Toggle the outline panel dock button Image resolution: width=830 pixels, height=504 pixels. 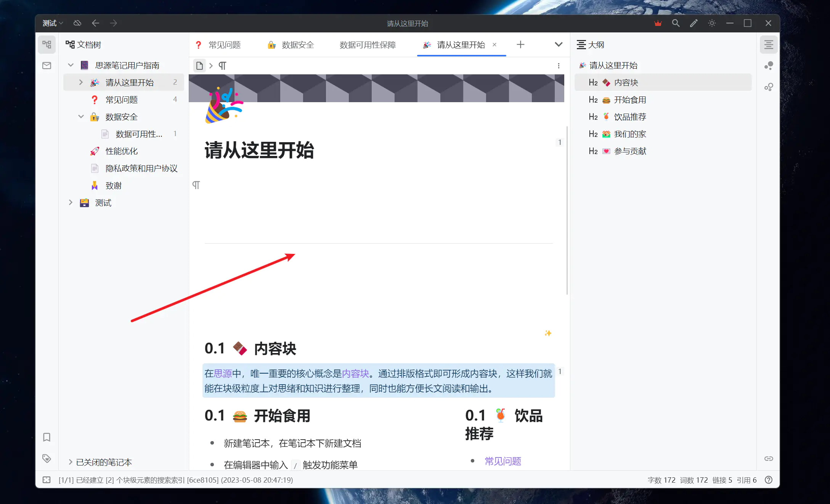coord(769,45)
